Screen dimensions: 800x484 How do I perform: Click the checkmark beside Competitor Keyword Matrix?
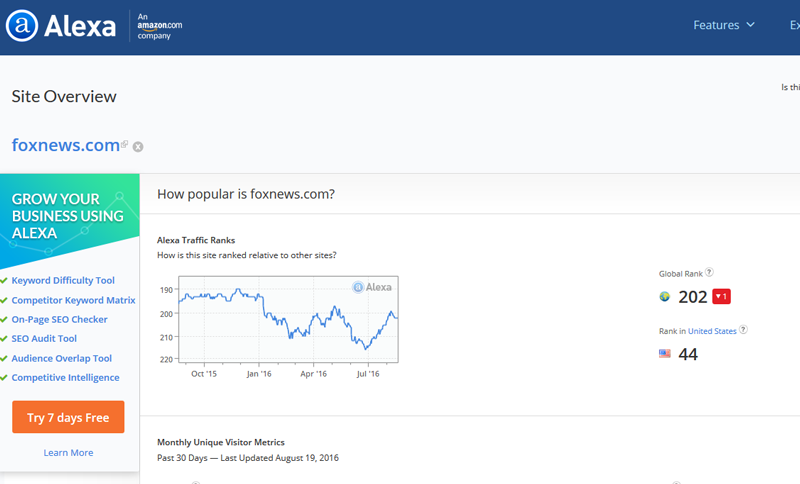(x=4, y=300)
